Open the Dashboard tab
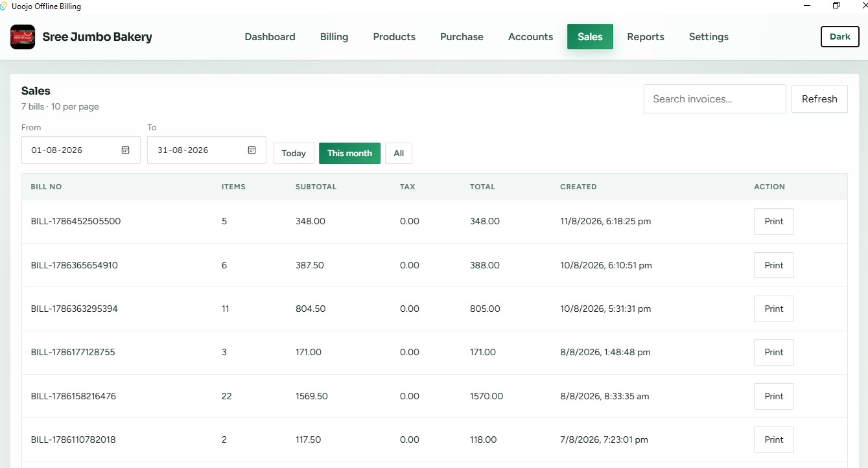This screenshot has width=868, height=468. [x=270, y=37]
